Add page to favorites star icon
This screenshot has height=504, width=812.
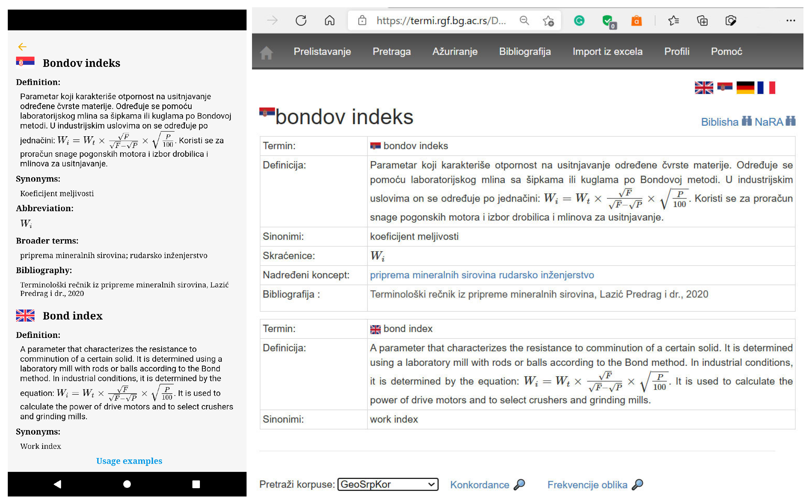pyautogui.click(x=548, y=21)
